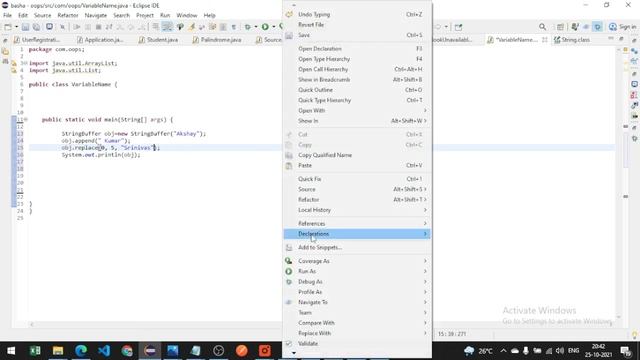Expand the Compare With submenu
The width and height of the screenshot is (640, 360).
point(357,323)
